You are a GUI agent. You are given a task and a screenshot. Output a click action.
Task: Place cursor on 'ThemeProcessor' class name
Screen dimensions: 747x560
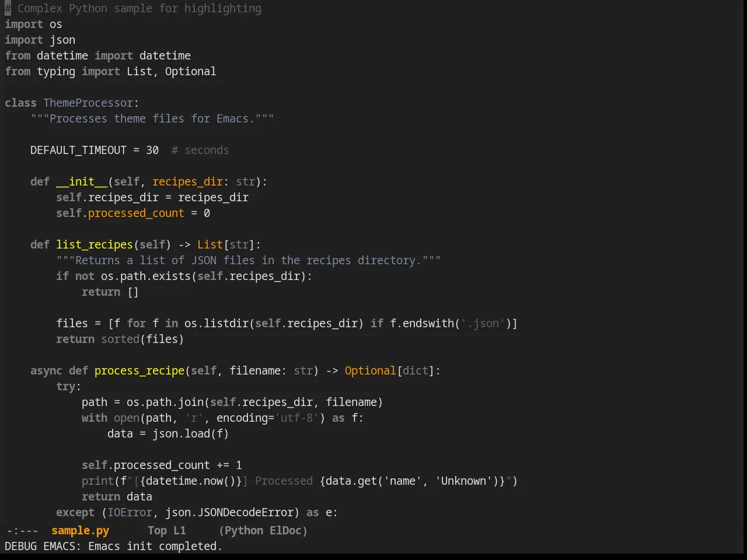point(88,103)
